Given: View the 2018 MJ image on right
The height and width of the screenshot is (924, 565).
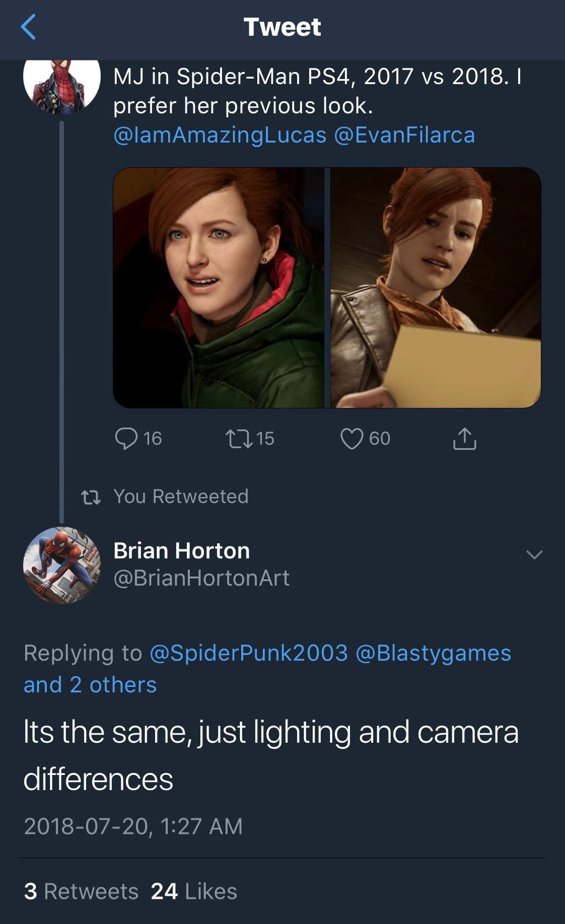Looking at the screenshot, I should pyautogui.click(x=436, y=288).
